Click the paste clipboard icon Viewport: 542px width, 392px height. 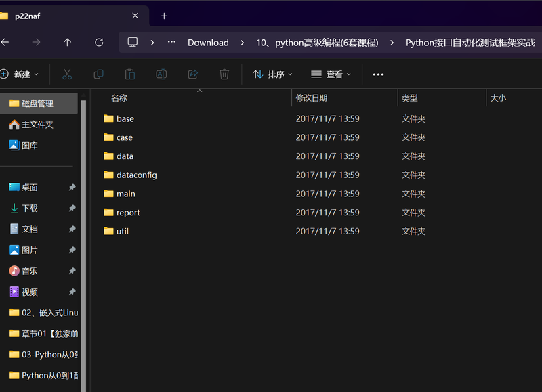pyautogui.click(x=129, y=74)
